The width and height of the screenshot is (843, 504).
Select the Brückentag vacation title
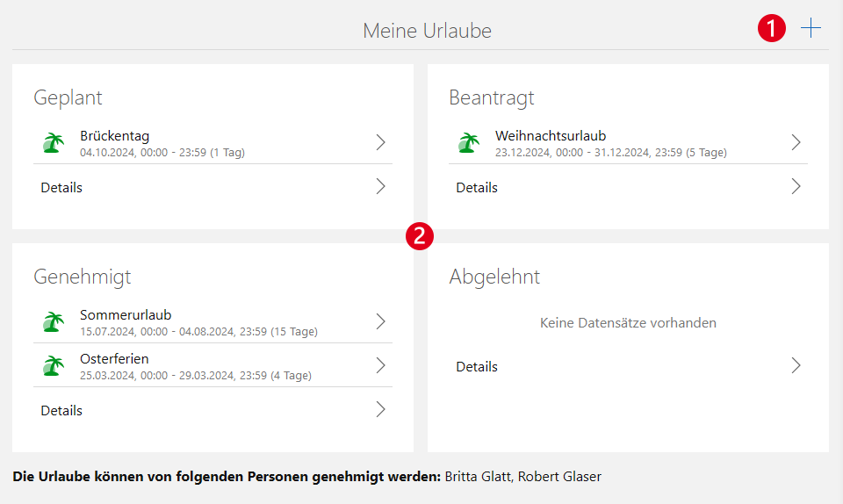pyautogui.click(x=114, y=136)
